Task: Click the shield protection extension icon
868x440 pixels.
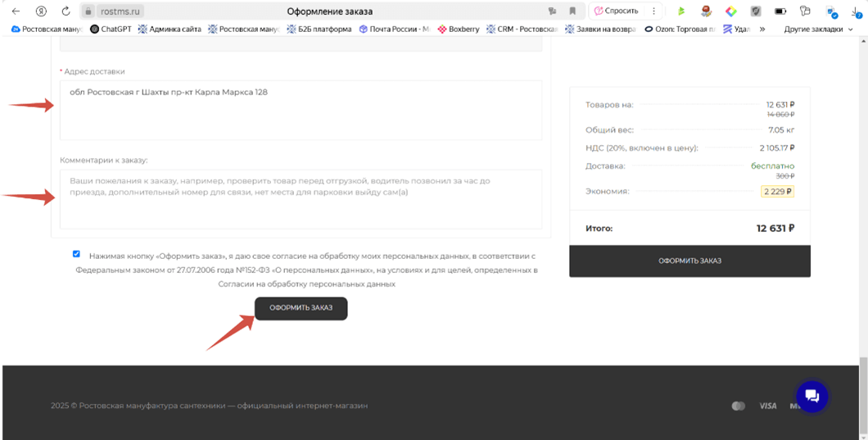Action: pos(757,11)
